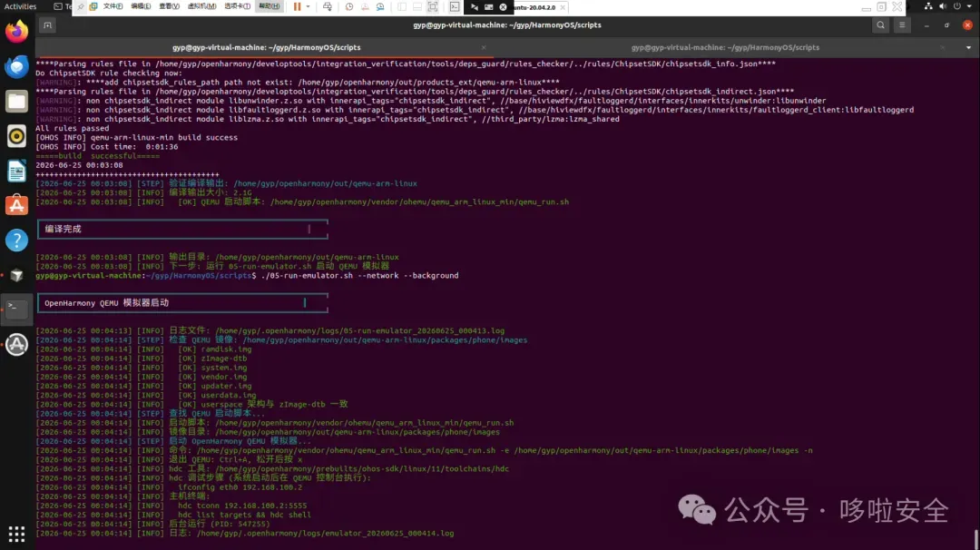Screen dimensions: 980x550
Task: Show Applications grid button
Action: [17, 534]
